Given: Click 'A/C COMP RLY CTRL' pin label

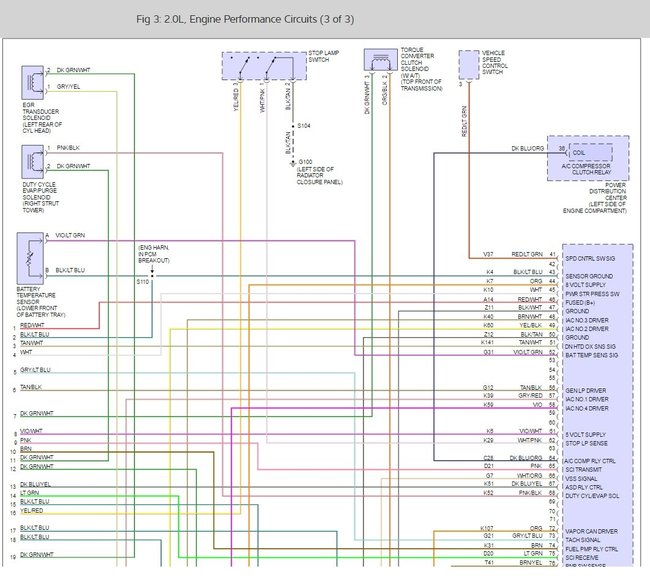Looking at the screenshot, I should tap(590, 461).
